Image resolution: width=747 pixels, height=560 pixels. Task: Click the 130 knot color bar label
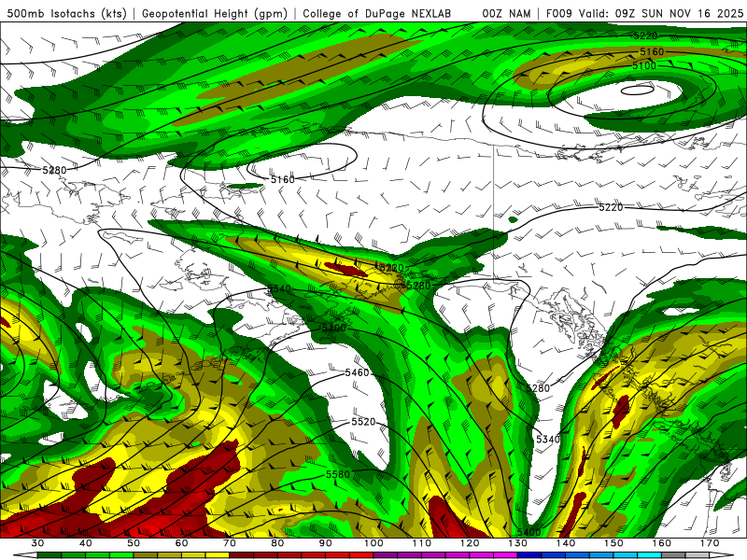click(518, 543)
